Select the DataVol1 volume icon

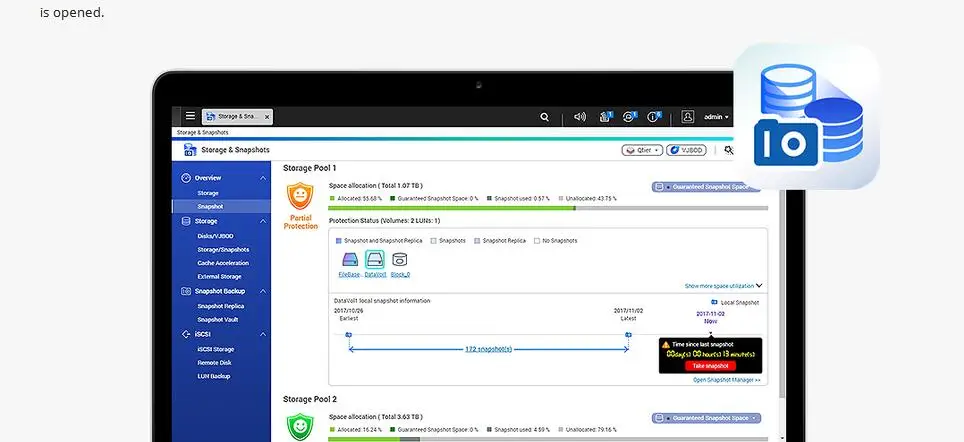pyautogui.click(x=375, y=259)
